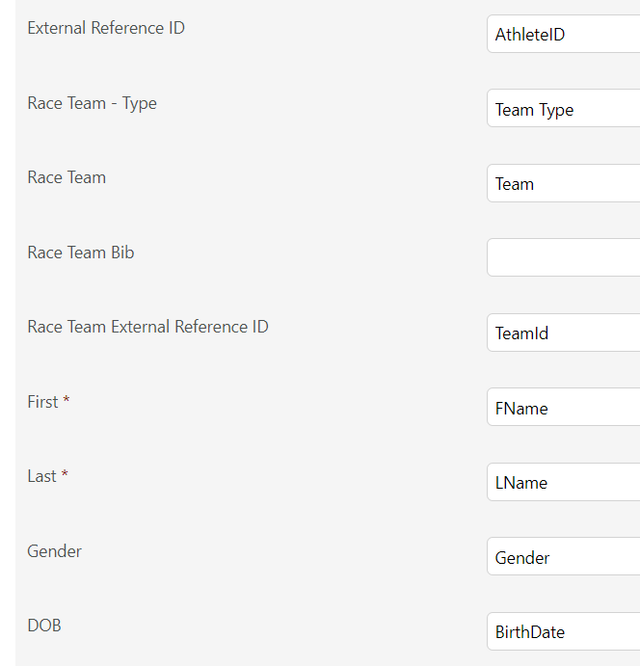Click the FName field
The width and height of the screenshot is (640, 666).
point(564,407)
